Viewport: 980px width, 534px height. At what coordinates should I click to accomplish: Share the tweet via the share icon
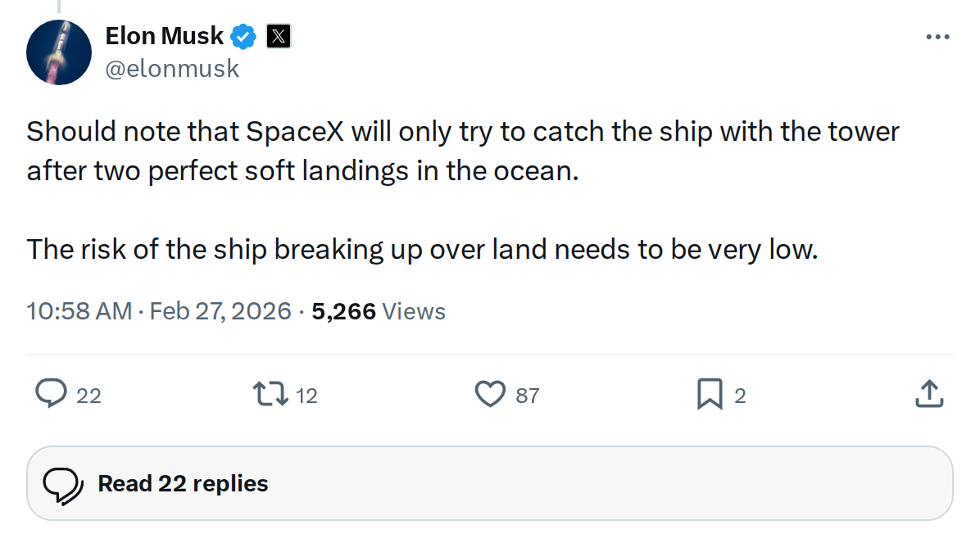click(x=930, y=394)
